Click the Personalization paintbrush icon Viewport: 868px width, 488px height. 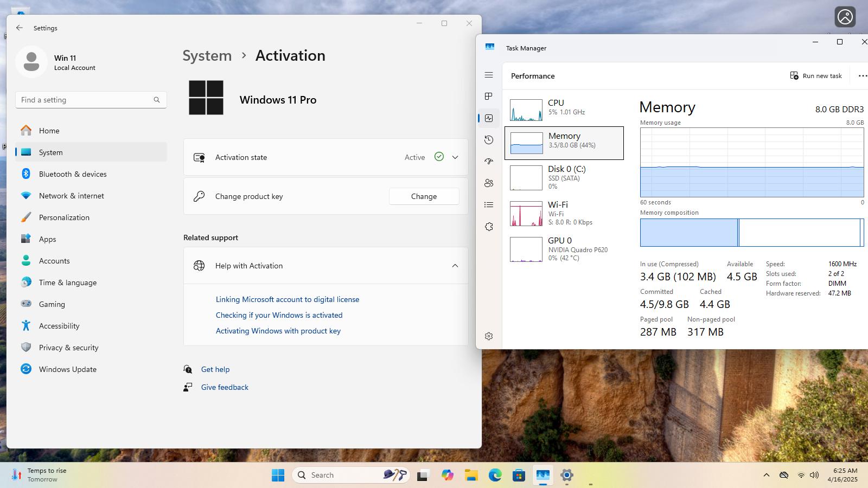coord(26,217)
